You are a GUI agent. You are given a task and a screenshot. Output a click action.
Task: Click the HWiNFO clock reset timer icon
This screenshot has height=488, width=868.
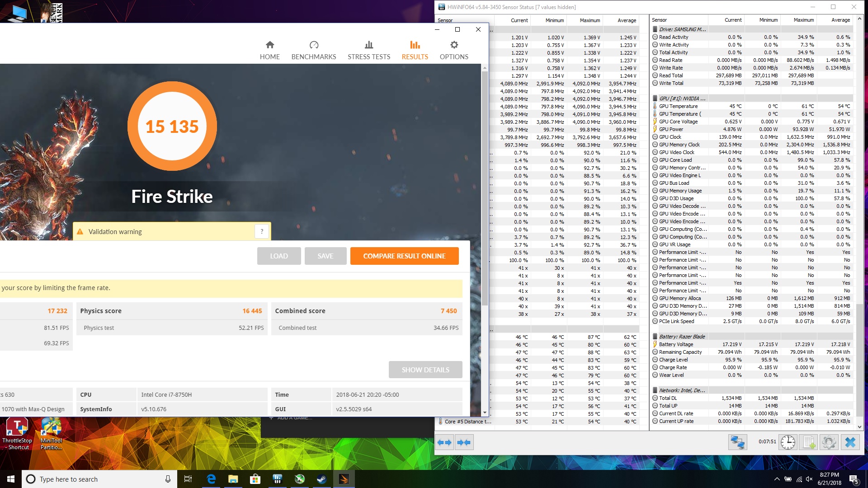pos(788,442)
